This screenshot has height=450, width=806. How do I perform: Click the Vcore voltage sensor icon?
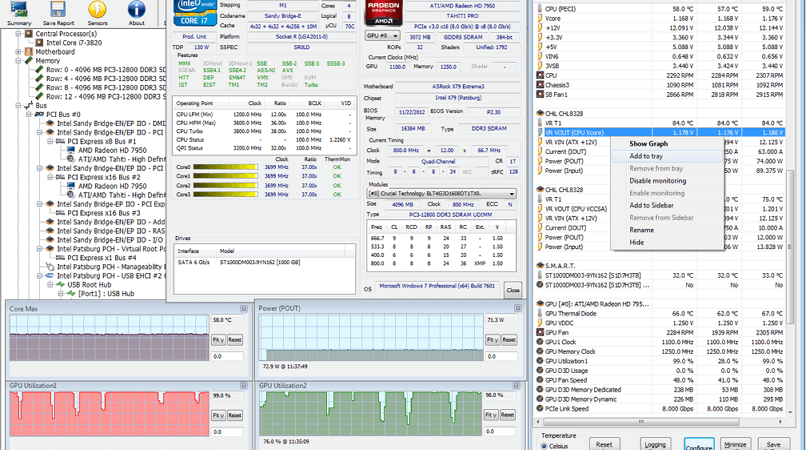[540, 18]
